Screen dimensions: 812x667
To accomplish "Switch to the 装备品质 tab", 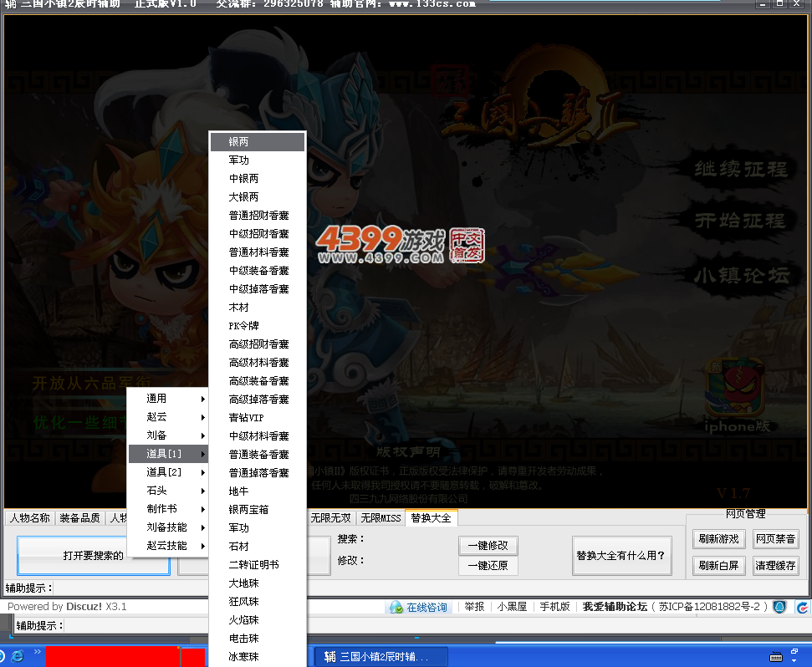I will point(79,518).
